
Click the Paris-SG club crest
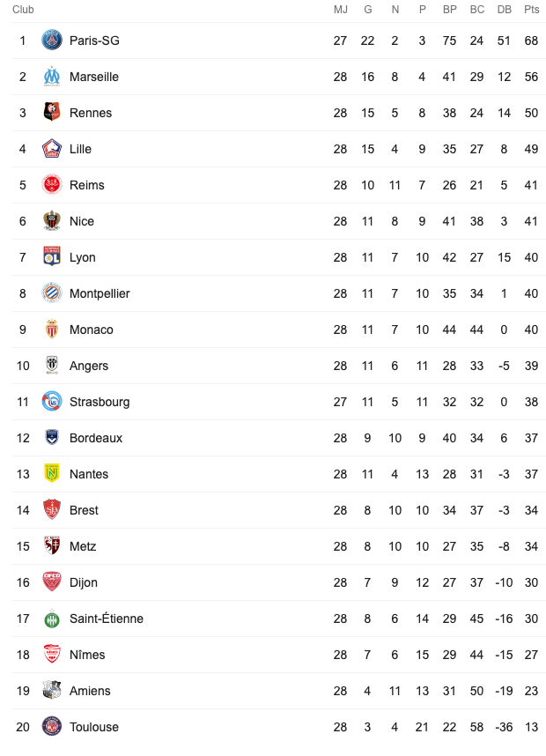52,41
